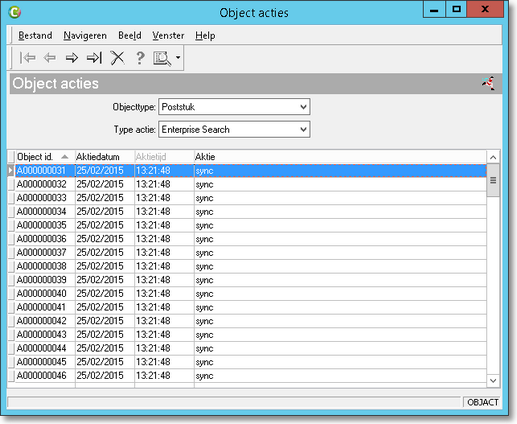517x424 pixels.
Task: Click the search magnifier toolbar icon
Action: click(x=162, y=59)
